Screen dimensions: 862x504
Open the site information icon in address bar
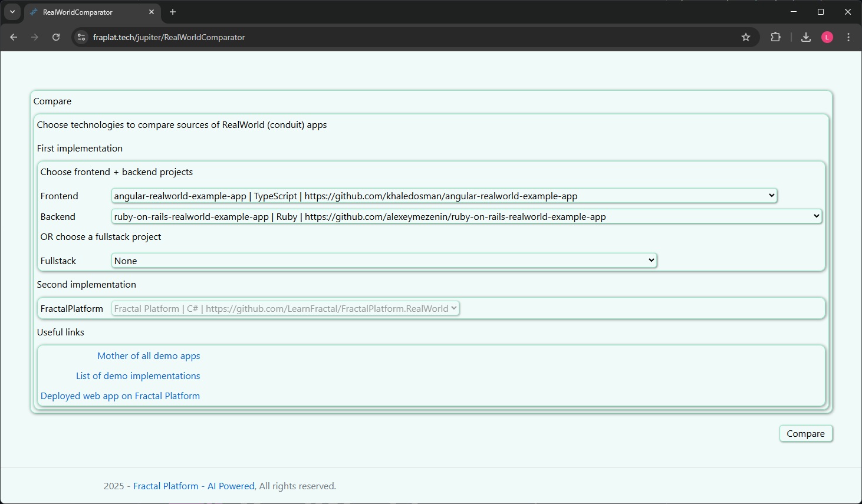81,37
